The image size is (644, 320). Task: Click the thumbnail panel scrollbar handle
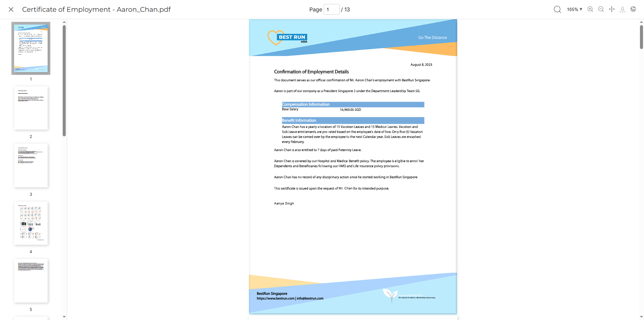click(x=64, y=81)
